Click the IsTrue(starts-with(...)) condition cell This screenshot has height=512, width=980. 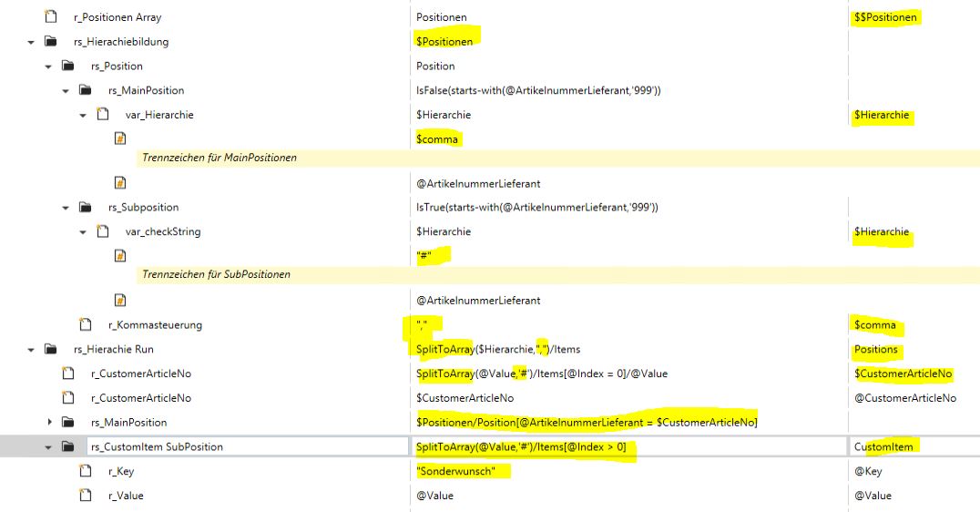(536, 207)
